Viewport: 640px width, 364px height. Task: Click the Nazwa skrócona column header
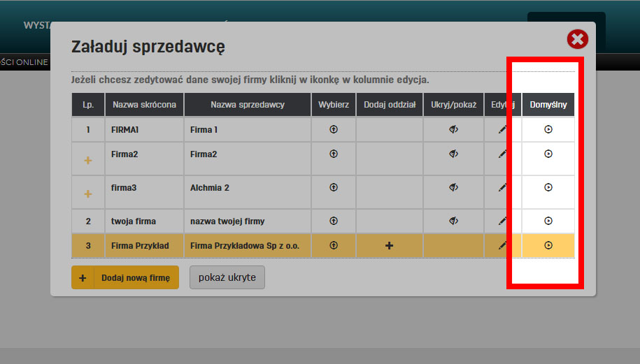tap(144, 105)
